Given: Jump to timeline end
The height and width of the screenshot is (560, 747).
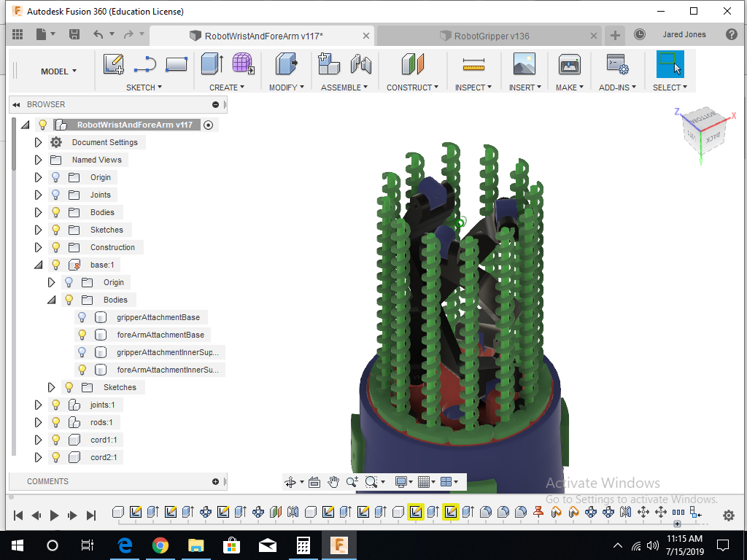Looking at the screenshot, I should (x=90, y=516).
